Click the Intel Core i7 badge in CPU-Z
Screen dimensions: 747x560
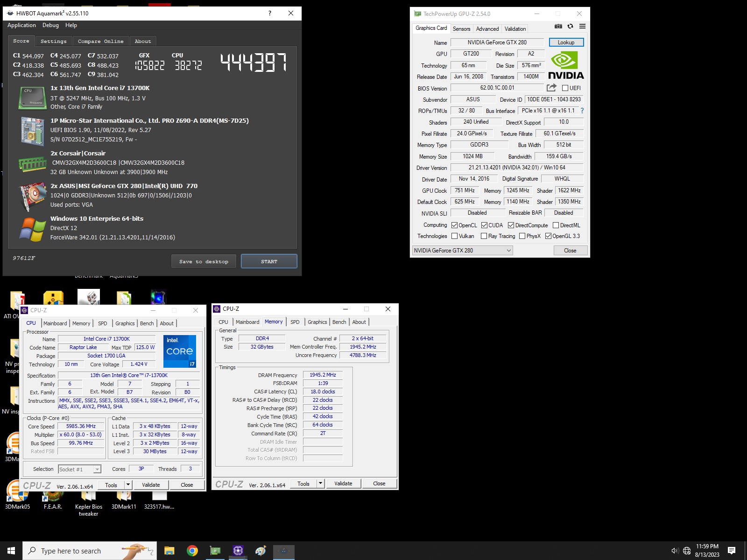coord(180,351)
